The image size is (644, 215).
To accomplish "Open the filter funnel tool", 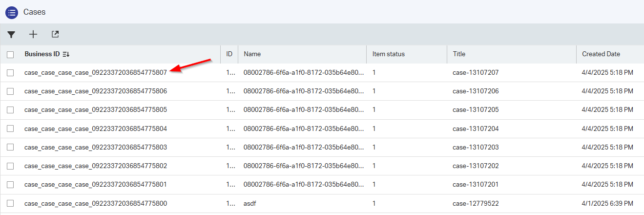I will coord(11,34).
